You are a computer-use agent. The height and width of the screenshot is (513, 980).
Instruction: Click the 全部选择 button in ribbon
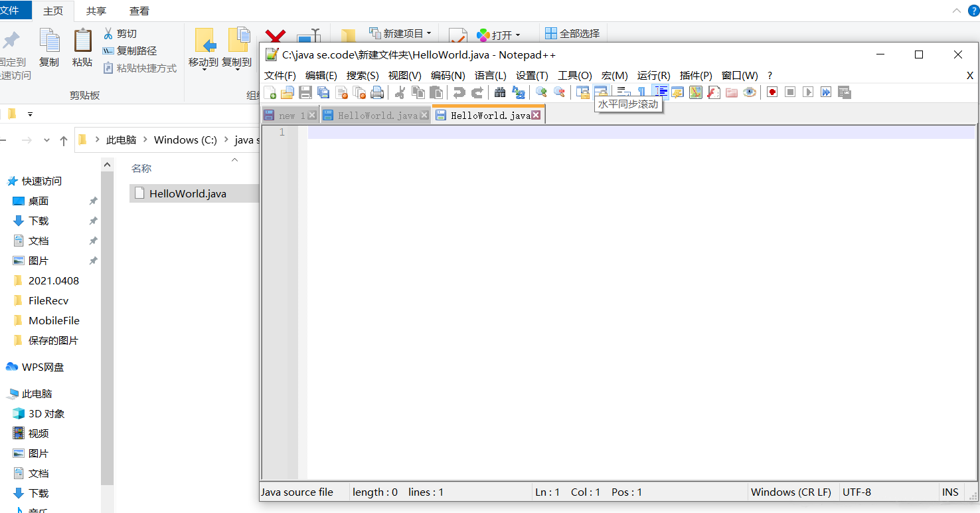572,33
